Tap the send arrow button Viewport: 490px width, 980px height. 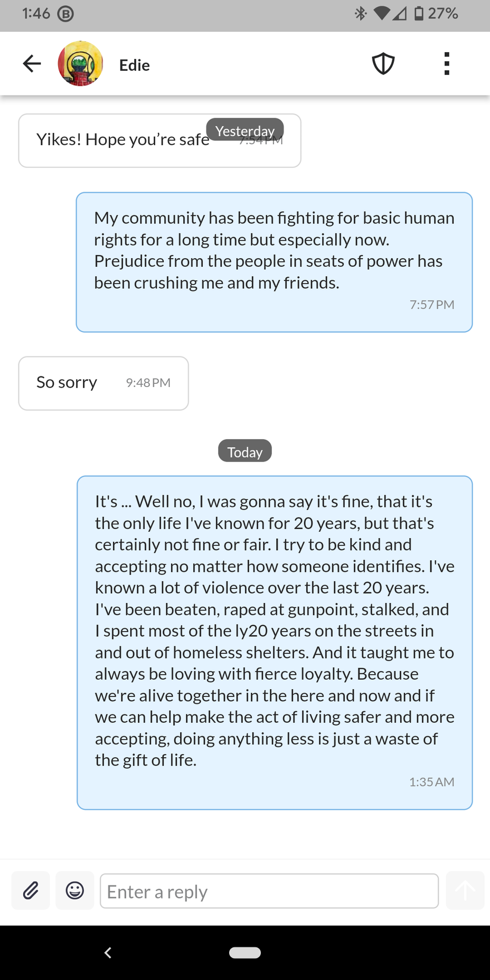465,890
